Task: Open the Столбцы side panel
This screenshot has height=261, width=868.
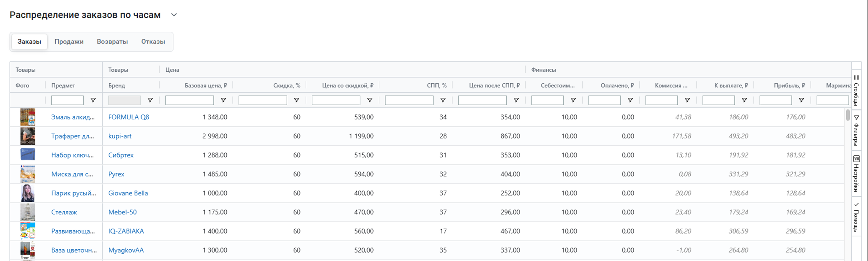Action: coord(856,90)
